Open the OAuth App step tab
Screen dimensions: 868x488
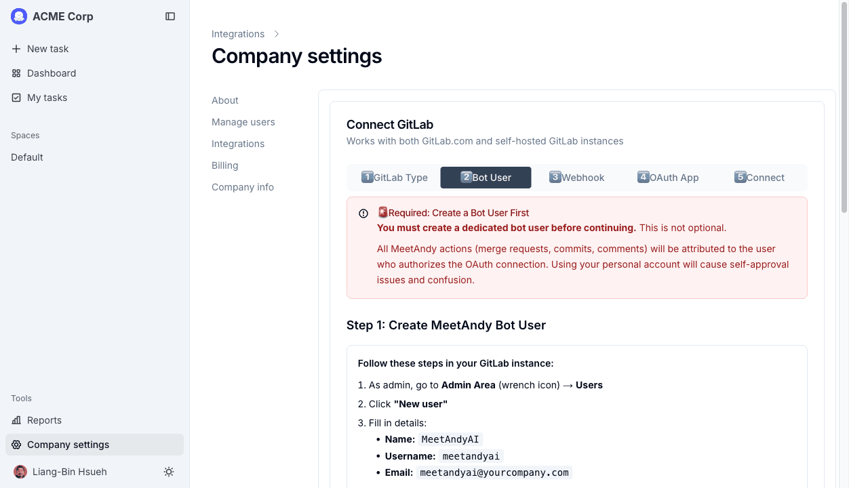[668, 178]
